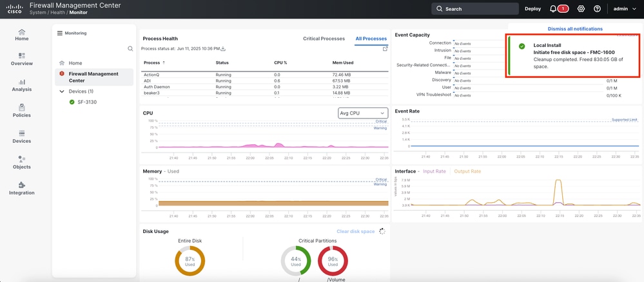Click Dismiss all notifications link
The width and height of the screenshot is (644, 282).
[x=575, y=29]
